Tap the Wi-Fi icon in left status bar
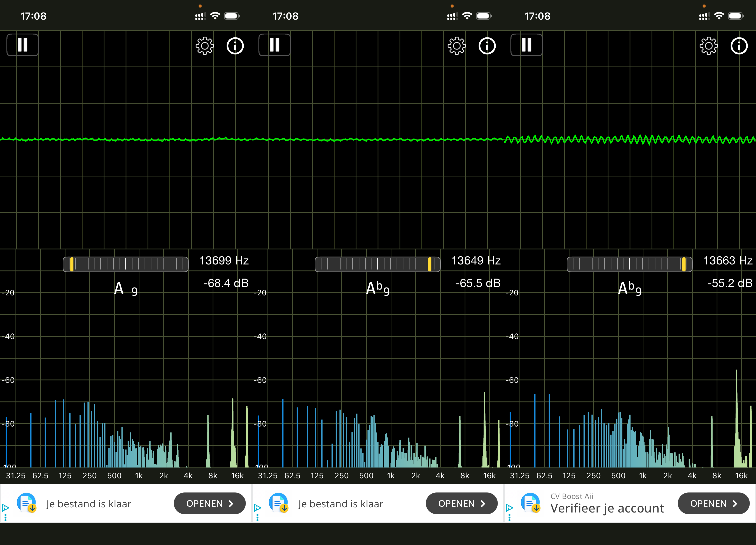Image resolution: width=756 pixels, height=545 pixels. pyautogui.click(x=215, y=16)
